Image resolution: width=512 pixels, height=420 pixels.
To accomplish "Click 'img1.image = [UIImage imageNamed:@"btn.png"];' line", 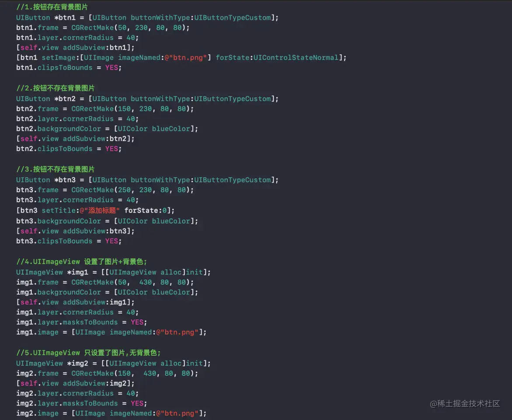I will tap(111, 332).
